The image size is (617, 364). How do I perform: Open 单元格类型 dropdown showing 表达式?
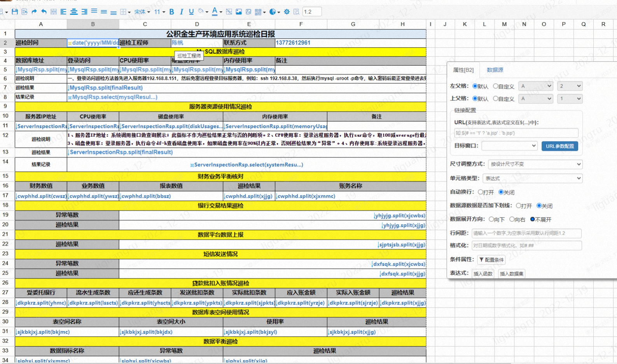(532, 178)
